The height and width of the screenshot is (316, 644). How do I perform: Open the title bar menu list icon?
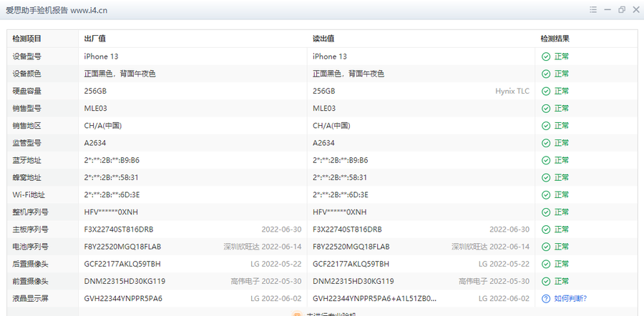(x=593, y=10)
